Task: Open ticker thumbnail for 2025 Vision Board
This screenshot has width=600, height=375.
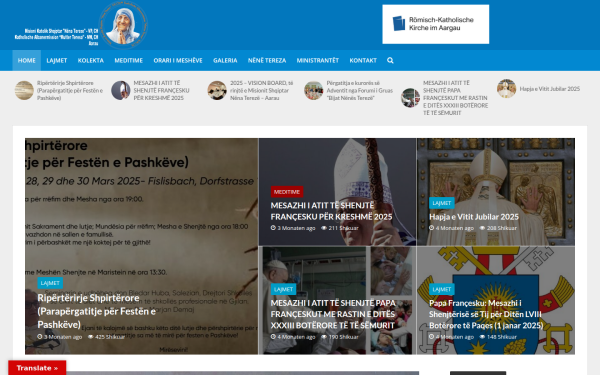Action: tap(217, 90)
